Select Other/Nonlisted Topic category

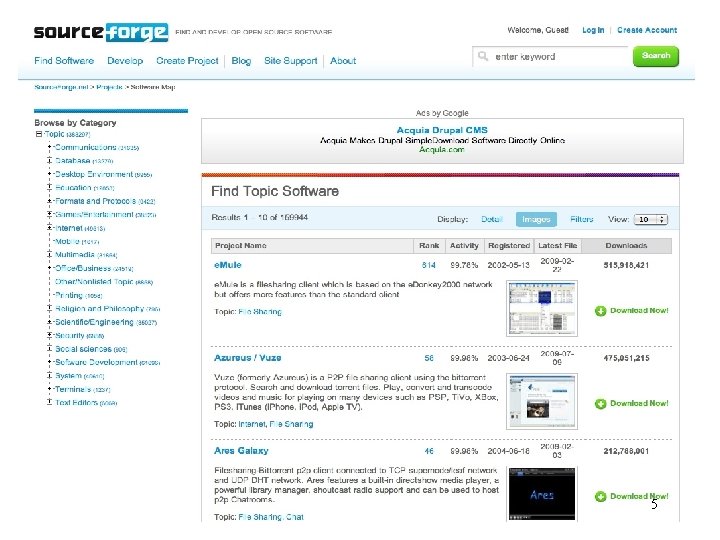94,281
